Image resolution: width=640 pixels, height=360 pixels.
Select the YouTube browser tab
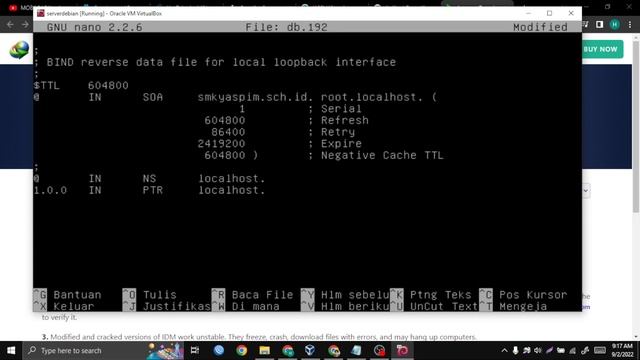[20, 7]
